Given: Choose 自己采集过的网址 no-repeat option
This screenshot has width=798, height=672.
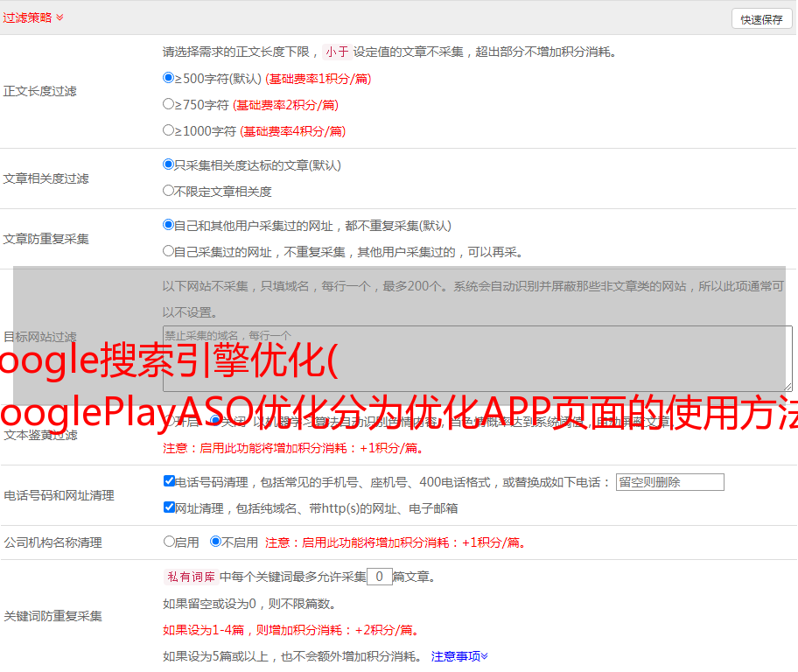Looking at the screenshot, I should 169,251.
